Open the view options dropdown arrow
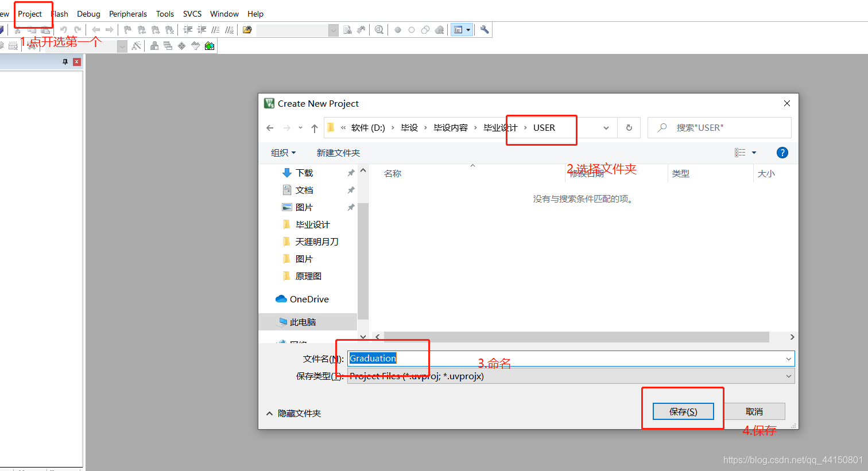This screenshot has height=471, width=868. click(x=754, y=153)
